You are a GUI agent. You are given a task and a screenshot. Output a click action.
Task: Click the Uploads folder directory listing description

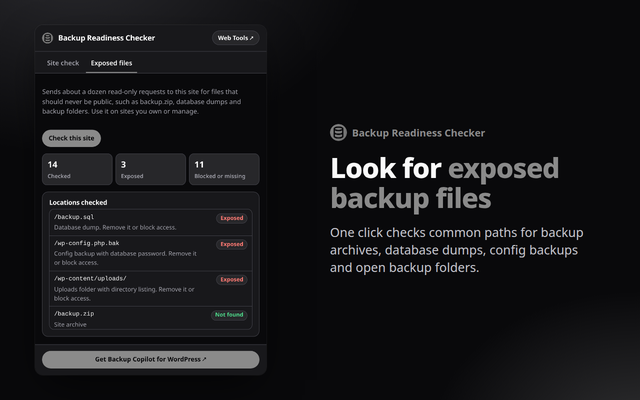[124, 293]
